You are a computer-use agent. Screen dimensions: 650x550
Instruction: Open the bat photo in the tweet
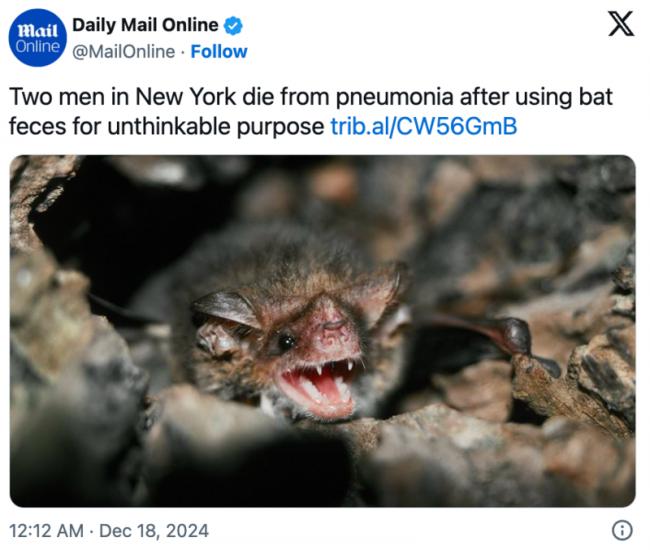322,330
